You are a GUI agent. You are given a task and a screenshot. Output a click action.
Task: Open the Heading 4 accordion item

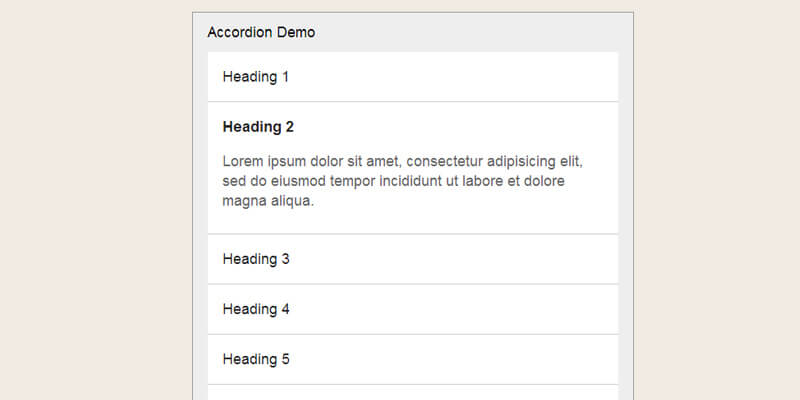(x=256, y=309)
